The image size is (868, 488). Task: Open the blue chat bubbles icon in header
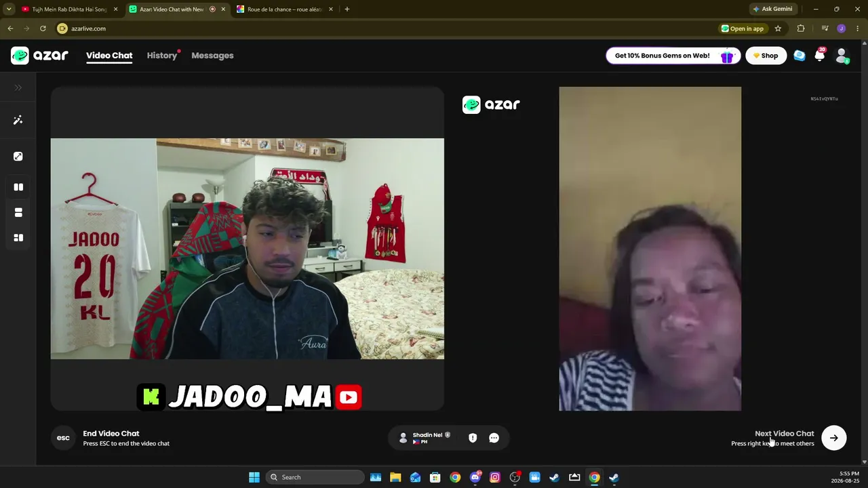coord(800,56)
